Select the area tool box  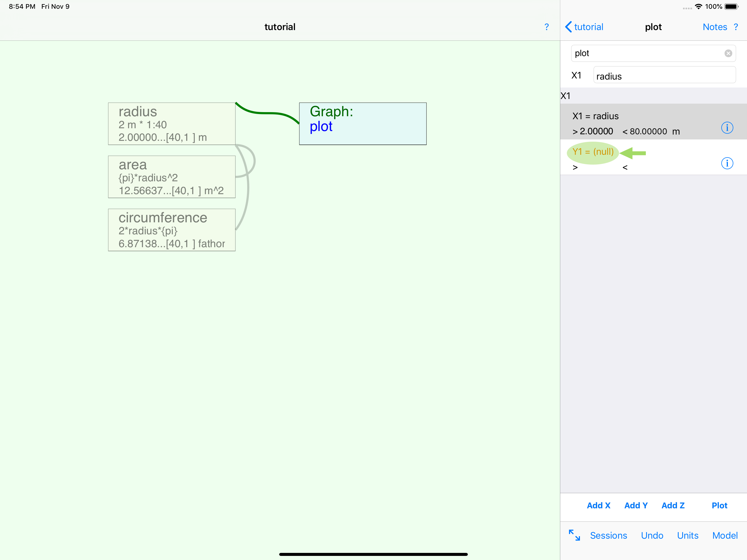(x=171, y=177)
